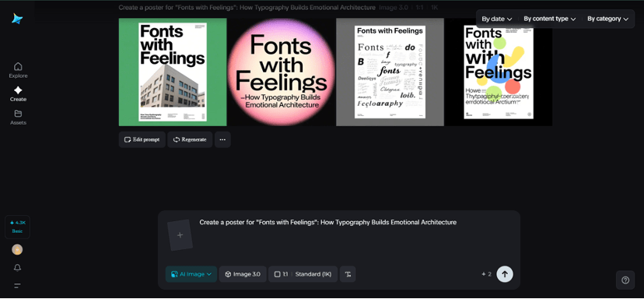Choose the Image 3.0 model selector
Screen dimensions: 644x299
(x=243, y=274)
